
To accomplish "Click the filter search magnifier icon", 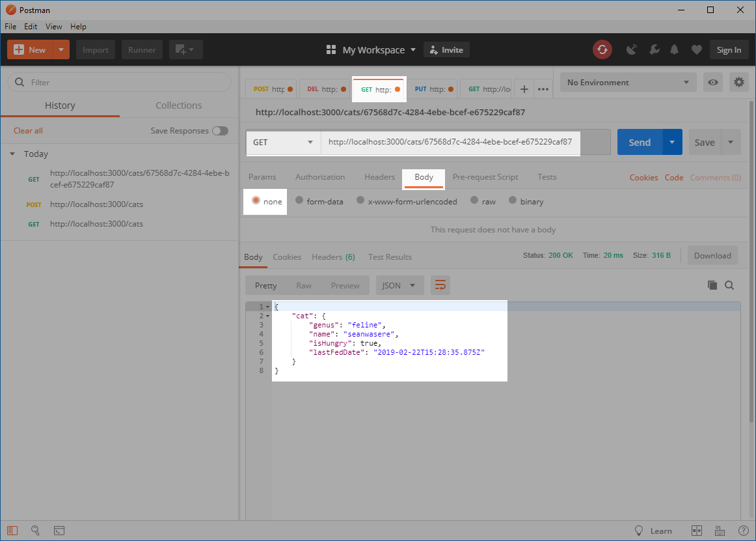I will tap(20, 83).
